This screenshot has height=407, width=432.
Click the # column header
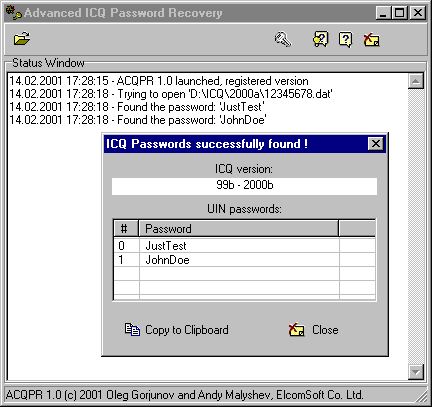[x=126, y=229]
